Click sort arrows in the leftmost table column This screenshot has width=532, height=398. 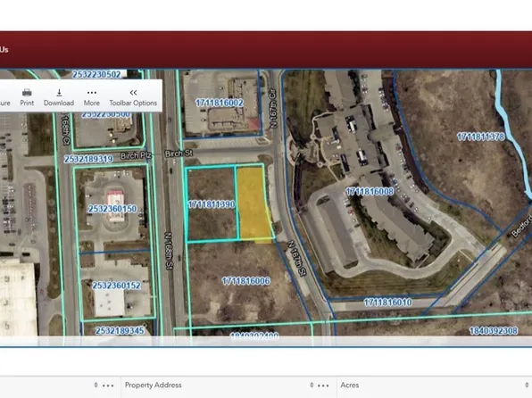[96, 385]
